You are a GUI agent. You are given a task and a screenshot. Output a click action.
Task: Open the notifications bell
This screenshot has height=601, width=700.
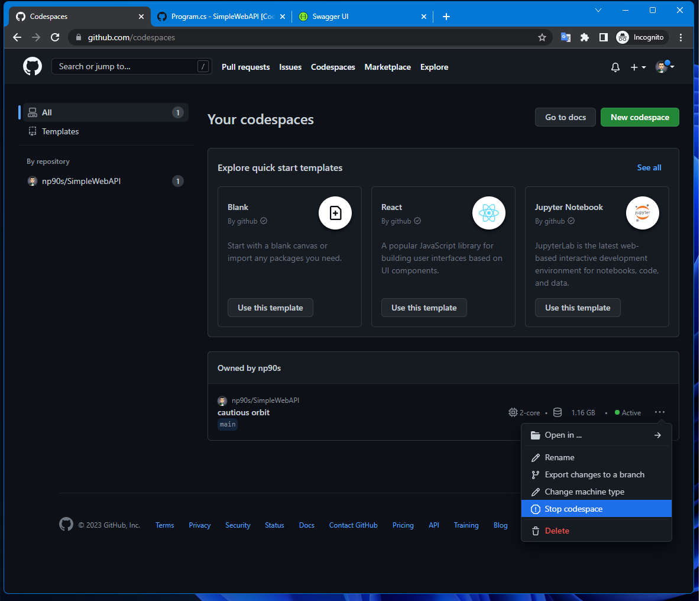(615, 67)
